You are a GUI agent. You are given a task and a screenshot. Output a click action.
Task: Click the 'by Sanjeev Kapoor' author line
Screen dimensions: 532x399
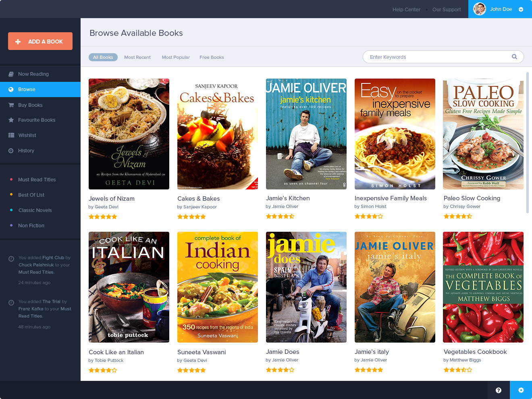coord(197,207)
